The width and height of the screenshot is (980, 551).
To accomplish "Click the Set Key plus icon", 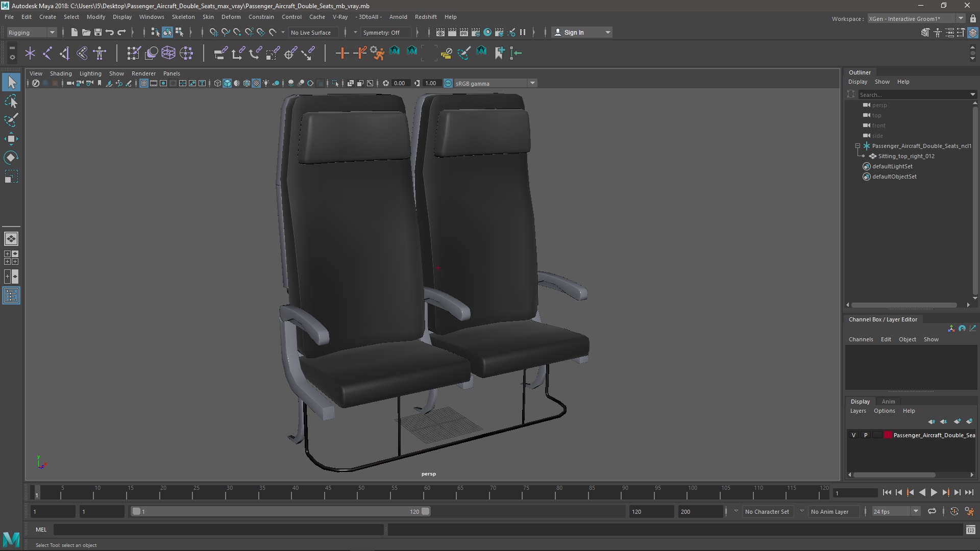I will click(x=342, y=53).
